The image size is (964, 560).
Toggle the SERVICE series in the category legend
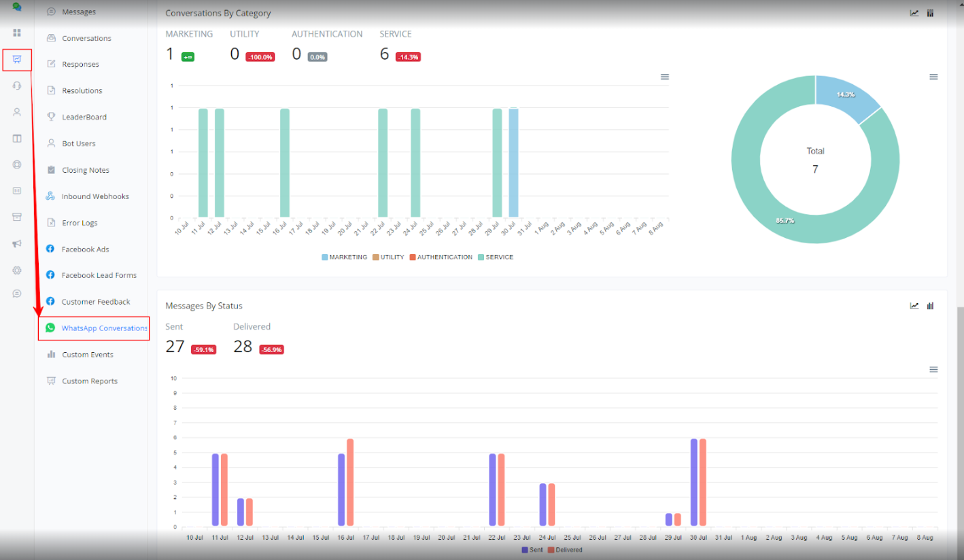pos(496,258)
